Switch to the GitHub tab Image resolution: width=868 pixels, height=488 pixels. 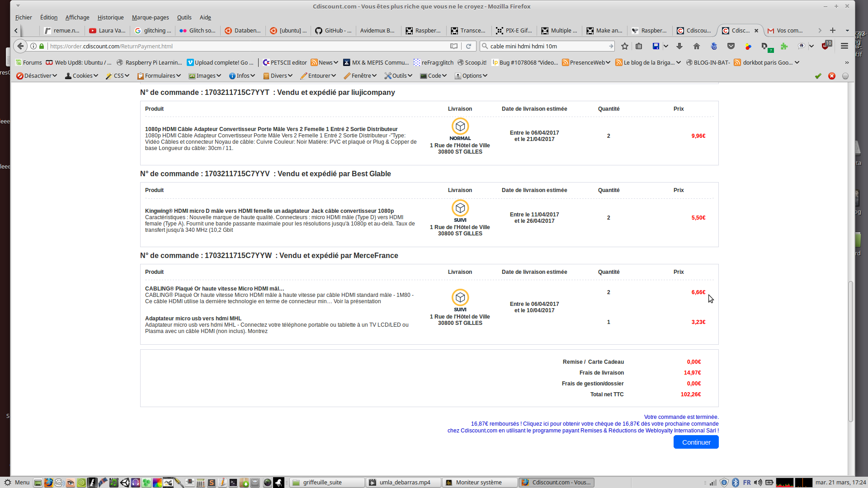tap(333, 31)
